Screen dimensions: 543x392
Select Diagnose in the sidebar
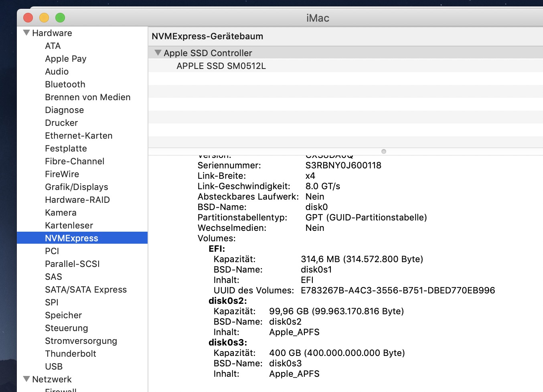click(x=65, y=110)
